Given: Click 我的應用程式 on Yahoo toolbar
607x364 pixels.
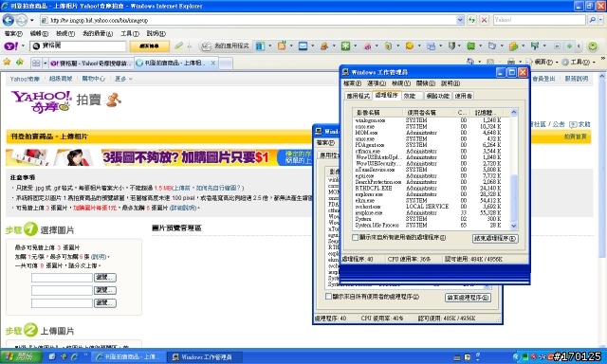Looking at the screenshot, I should pos(226,46).
